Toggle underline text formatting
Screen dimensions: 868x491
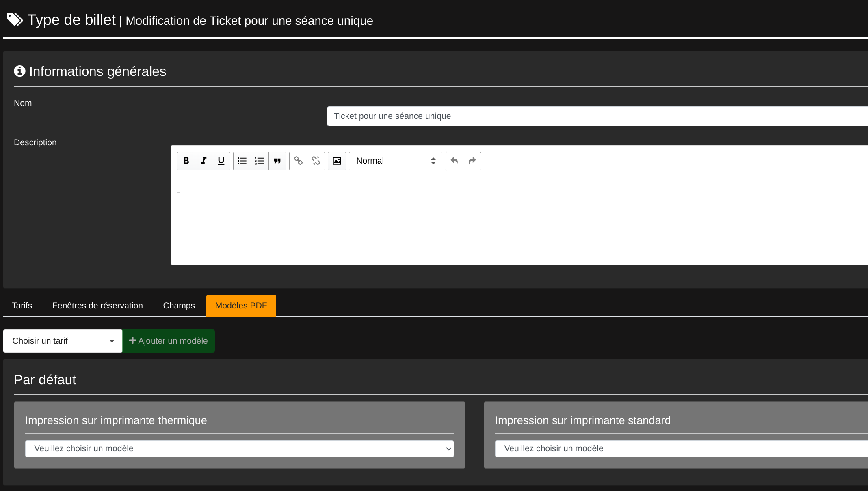[221, 161]
